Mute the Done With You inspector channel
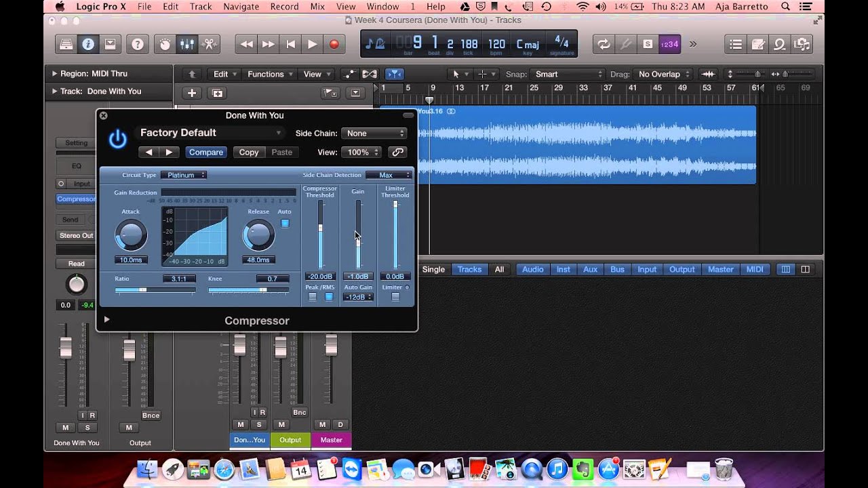The width and height of the screenshot is (868, 488). [65, 428]
